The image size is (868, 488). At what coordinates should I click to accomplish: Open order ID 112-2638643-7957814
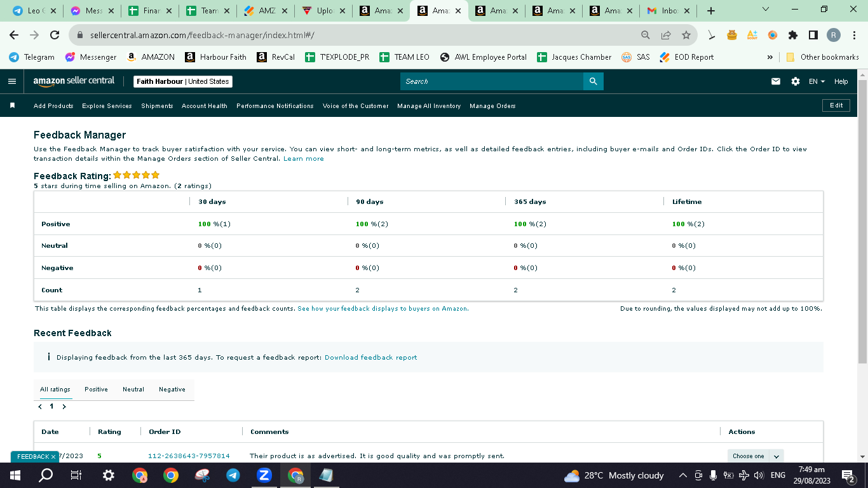tap(189, 456)
